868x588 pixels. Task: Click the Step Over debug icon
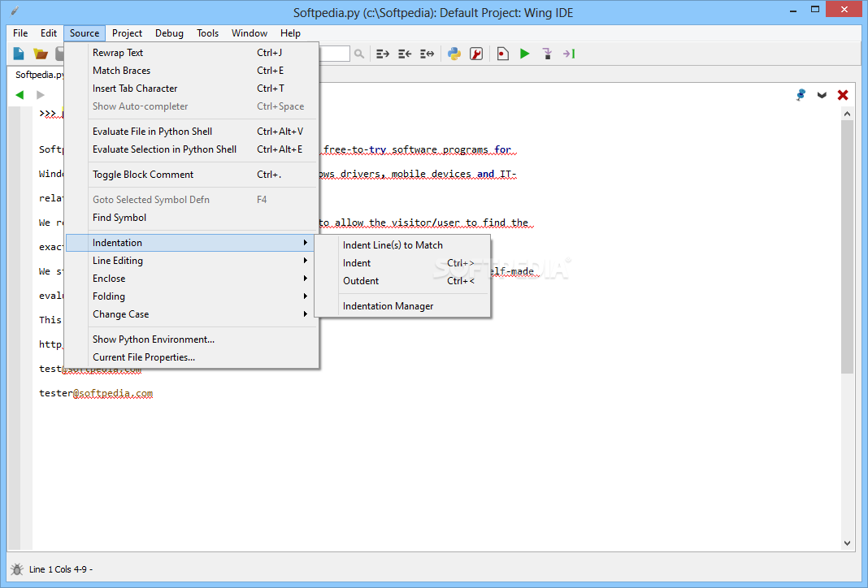click(x=569, y=54)
